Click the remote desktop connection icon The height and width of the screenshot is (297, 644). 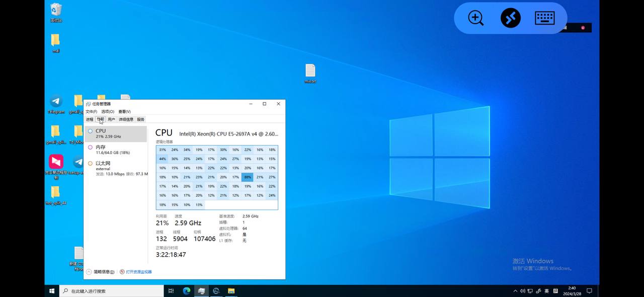pyautogui.click(x=510, y=18)
